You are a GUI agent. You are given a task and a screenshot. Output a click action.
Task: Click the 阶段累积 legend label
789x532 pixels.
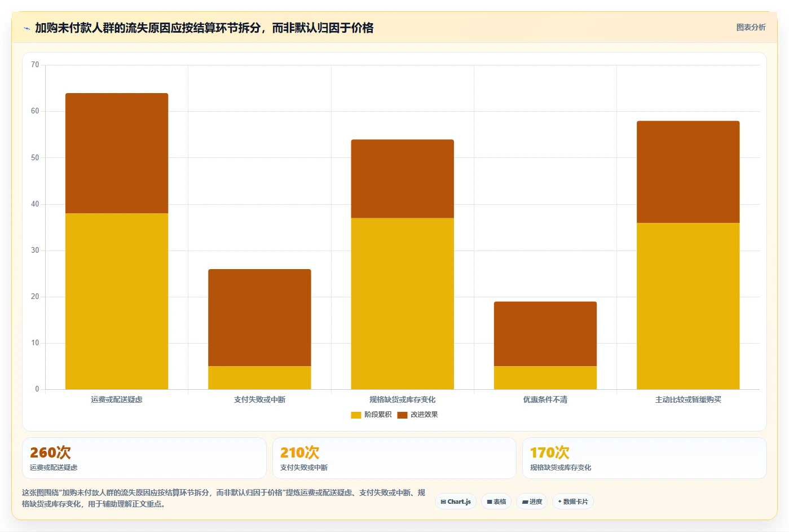tap(378, 415)
